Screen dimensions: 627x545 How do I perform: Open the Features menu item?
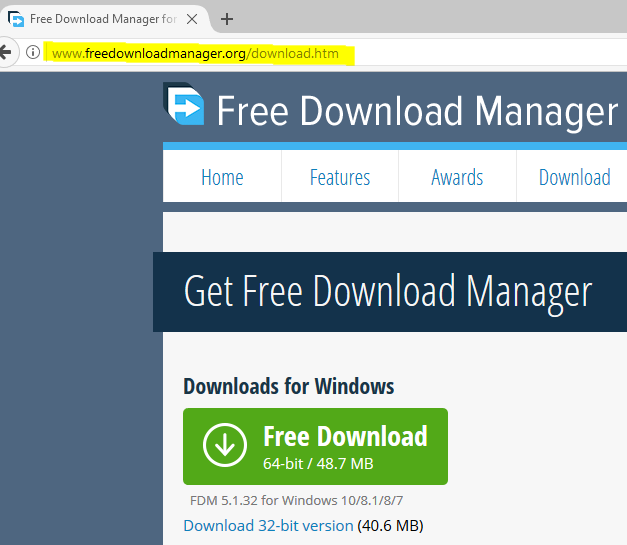pyautogui.click(x=340, y=177)
